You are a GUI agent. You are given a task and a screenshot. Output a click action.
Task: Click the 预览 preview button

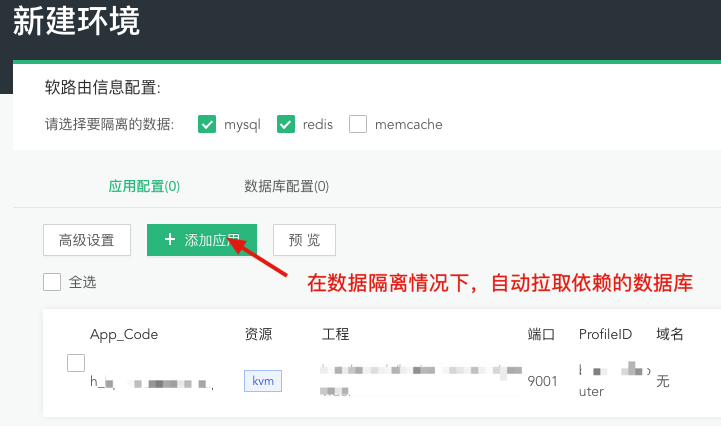304,240
